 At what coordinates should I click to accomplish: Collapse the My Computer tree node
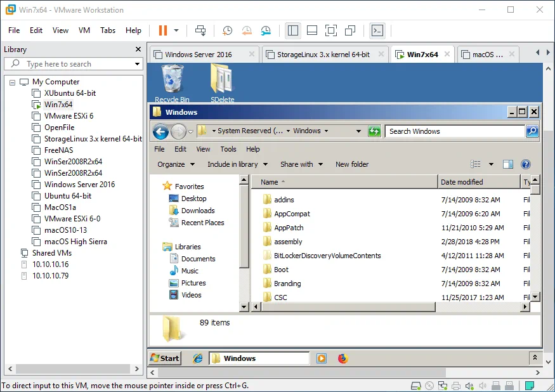(13, 82)
